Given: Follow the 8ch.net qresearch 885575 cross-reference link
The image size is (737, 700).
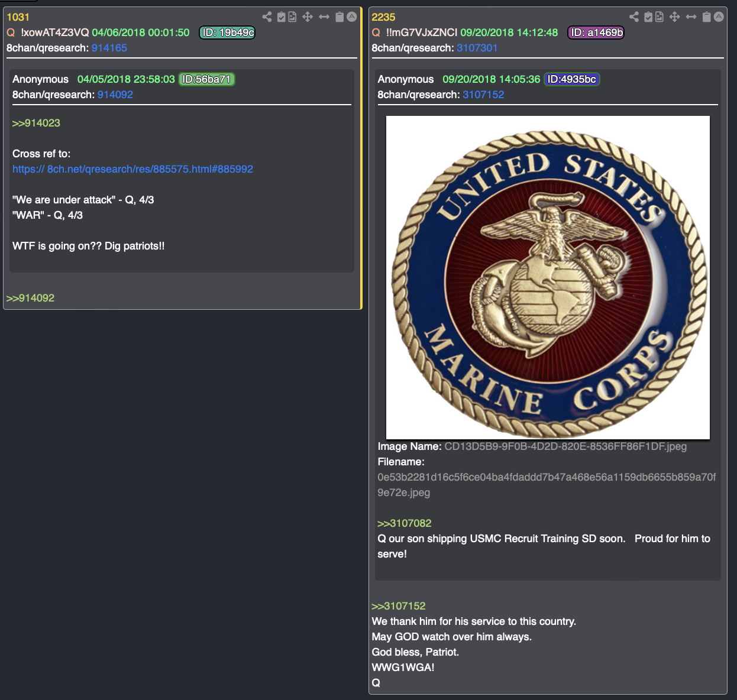Looking at the screenshot, I should tap(133, 169).
